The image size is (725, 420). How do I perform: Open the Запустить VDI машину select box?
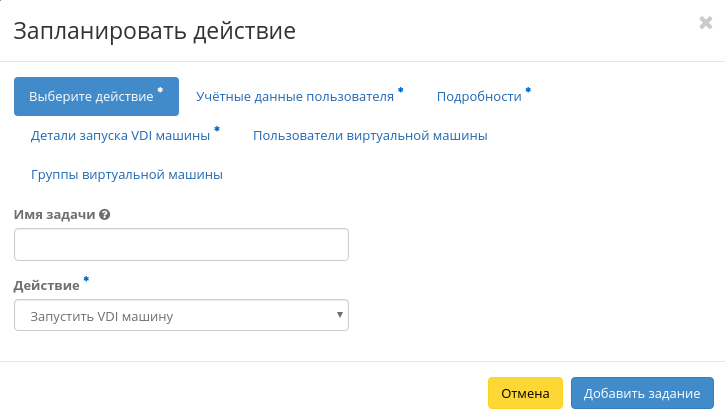click(180, 316)
